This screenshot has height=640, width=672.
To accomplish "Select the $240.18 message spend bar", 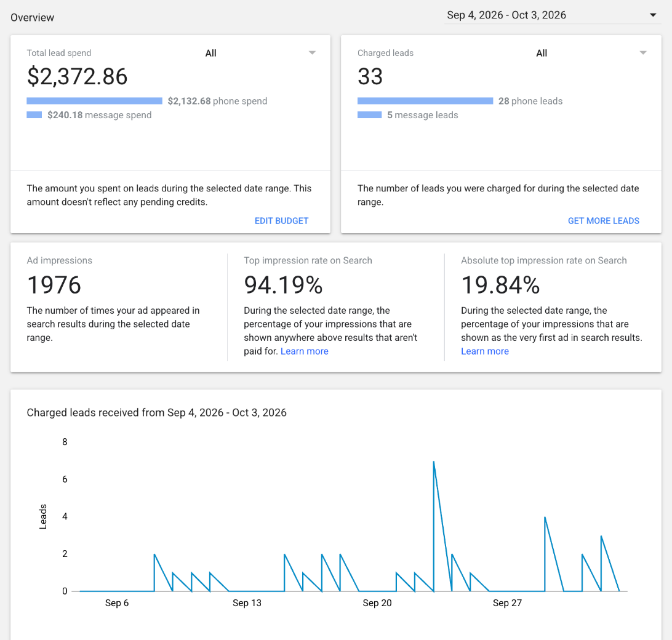I will pyautogui.click(x=34, y=115).
